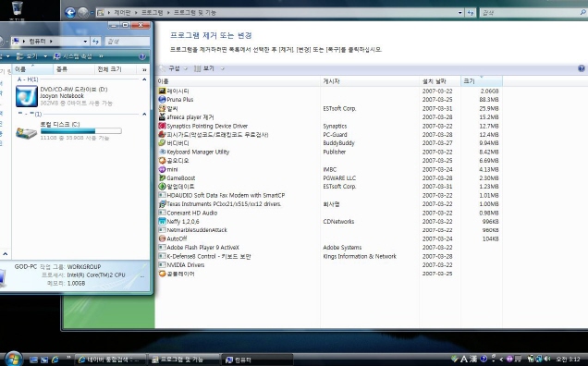Select publisher PGWARE LLC
This screenshot has height=366, width=588.
(x=339, y=177)
